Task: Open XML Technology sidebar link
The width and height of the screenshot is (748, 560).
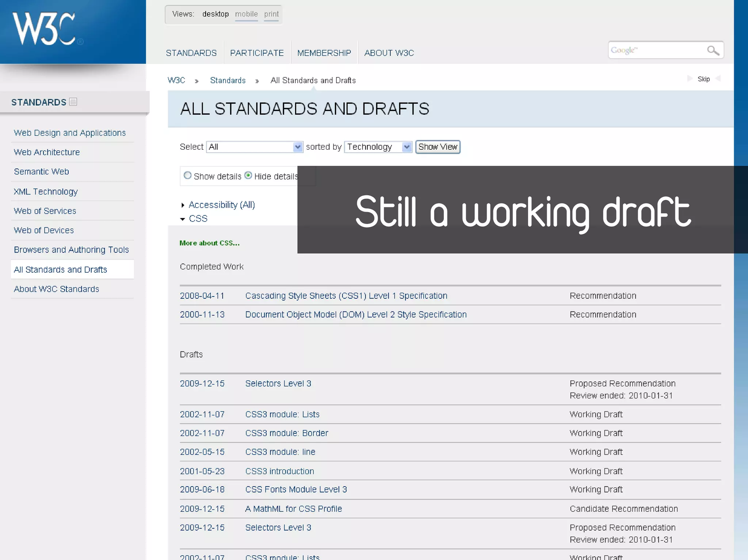Action: click(x=46, y=192)
